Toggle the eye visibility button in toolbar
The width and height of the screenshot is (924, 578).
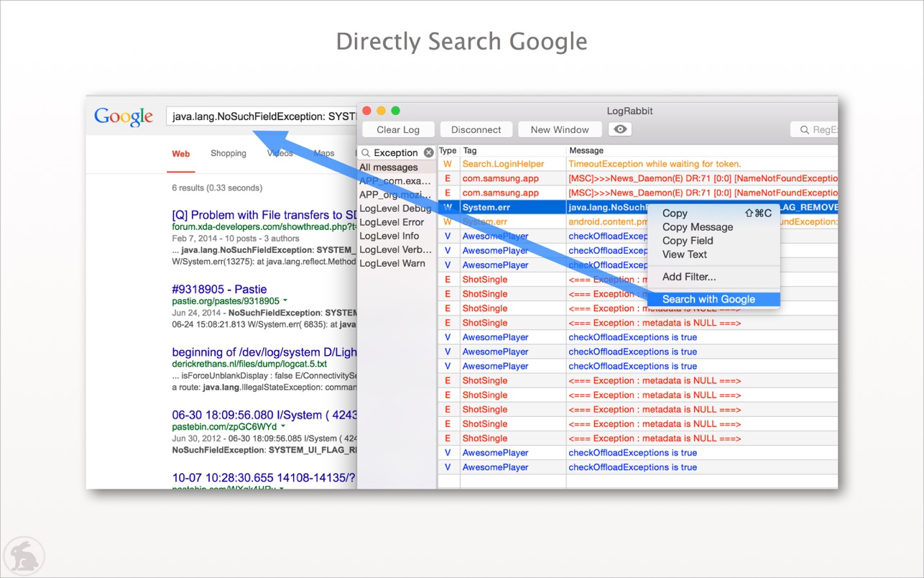pos(620,129)
